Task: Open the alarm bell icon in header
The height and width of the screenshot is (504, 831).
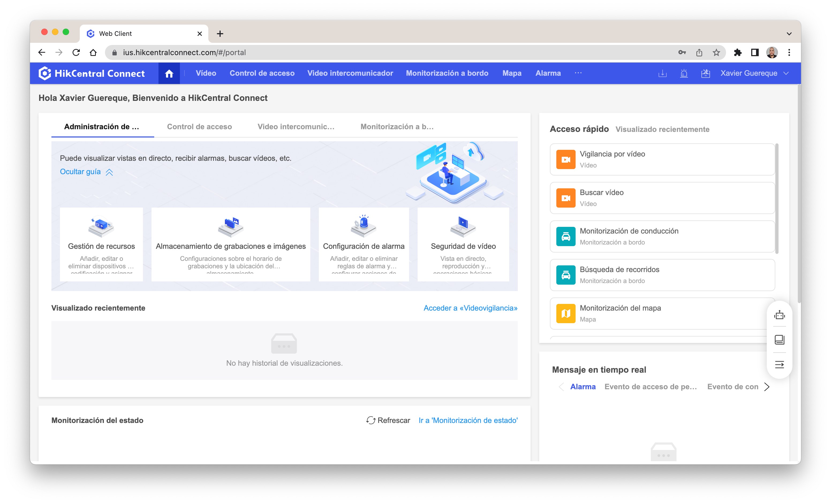Action: click(684, 74)
